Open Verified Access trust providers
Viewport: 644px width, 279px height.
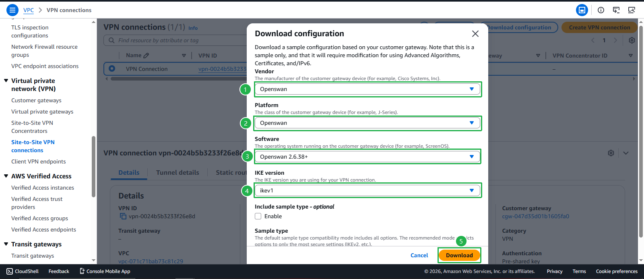click(x=37, y=203)
